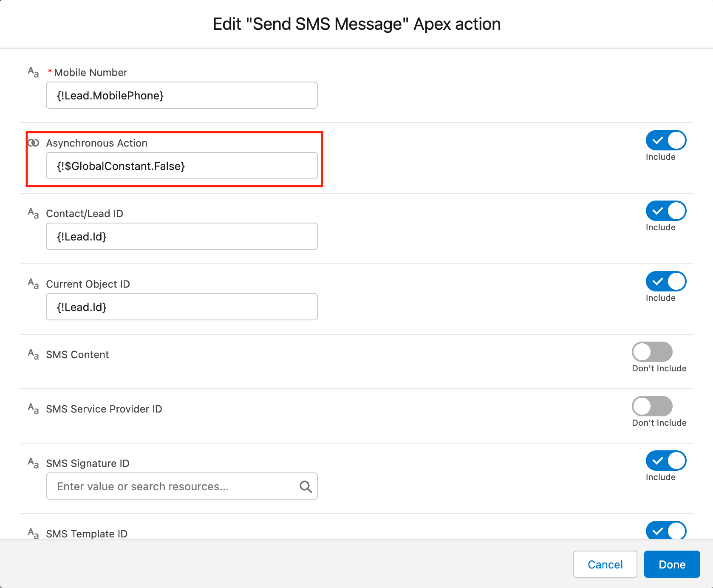Toggle off Include for Asynchronous Action
This screenshot has height=588, width=713.
click(666, 141)
